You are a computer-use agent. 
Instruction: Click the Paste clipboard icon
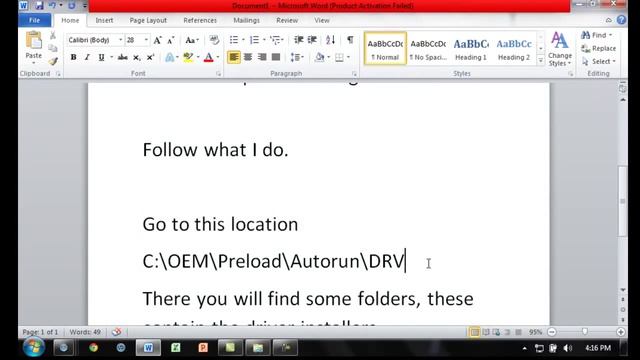33,41
